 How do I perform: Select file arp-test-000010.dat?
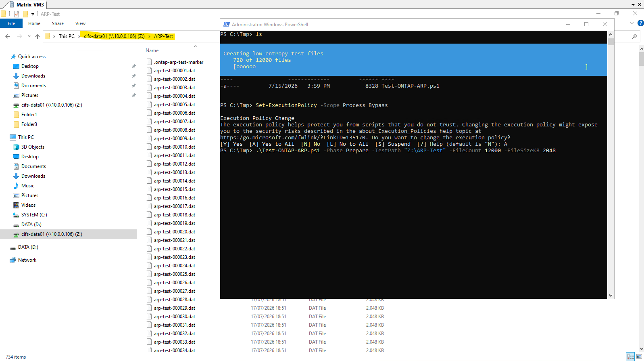pos(175,147)
